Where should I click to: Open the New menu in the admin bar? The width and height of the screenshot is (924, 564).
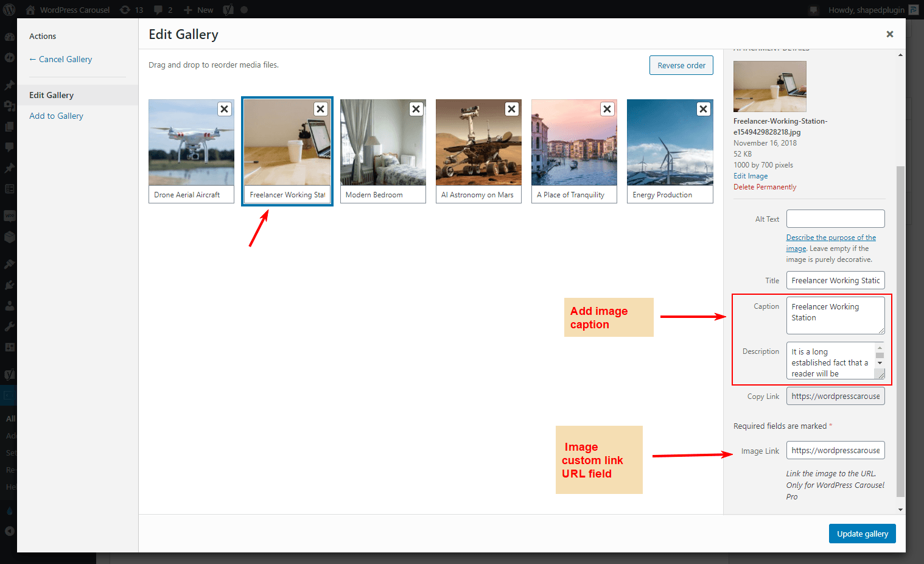pos(198,9)
